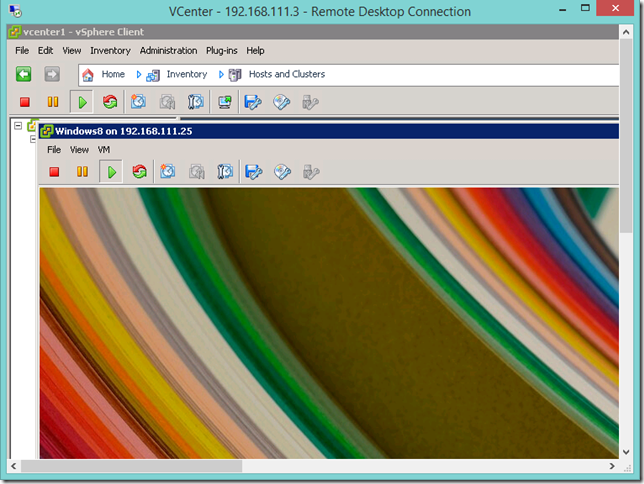Open View menu in Windows8 console

(79, 150)
